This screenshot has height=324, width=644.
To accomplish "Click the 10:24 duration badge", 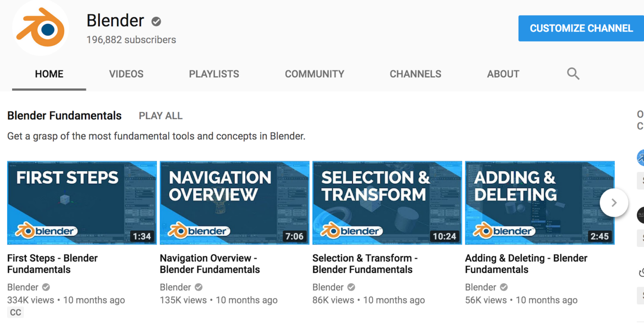I will click(x=444, y=236).
